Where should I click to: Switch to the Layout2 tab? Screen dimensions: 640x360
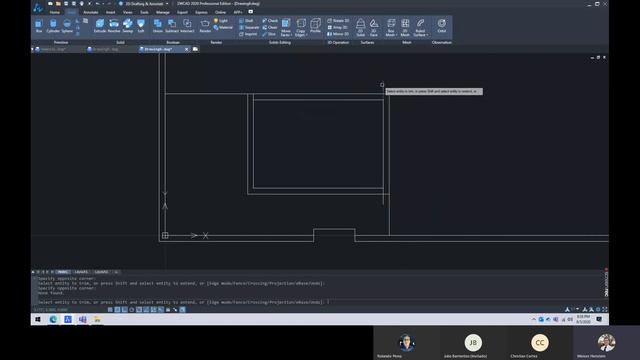pyautogui.click(x=101, y=272)
